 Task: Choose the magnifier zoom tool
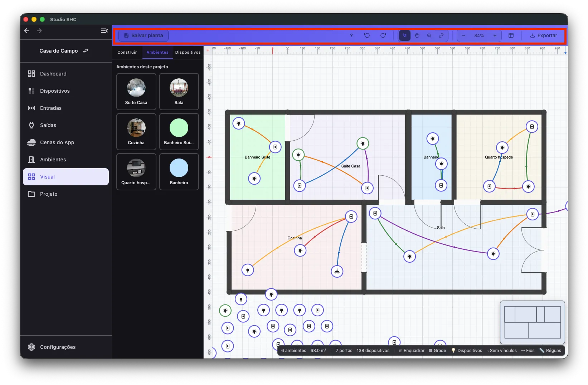[429, 35]
